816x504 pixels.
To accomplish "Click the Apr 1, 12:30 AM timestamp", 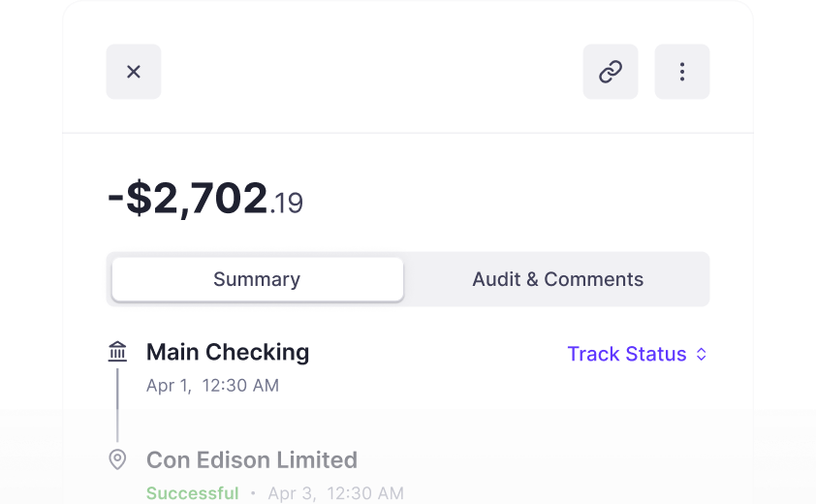I will (212, 386).
